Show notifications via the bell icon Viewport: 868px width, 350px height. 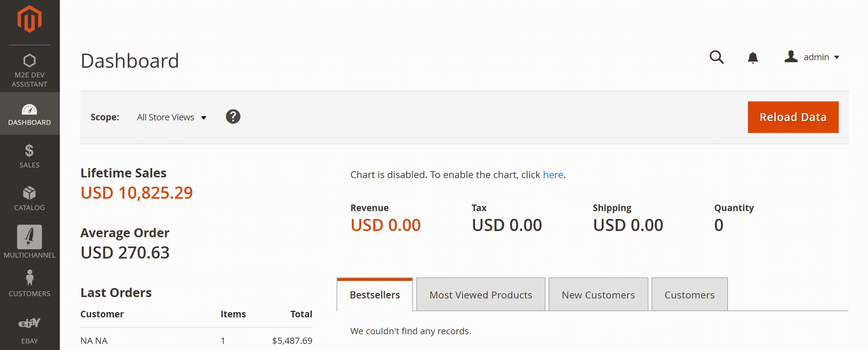[753, 57]
